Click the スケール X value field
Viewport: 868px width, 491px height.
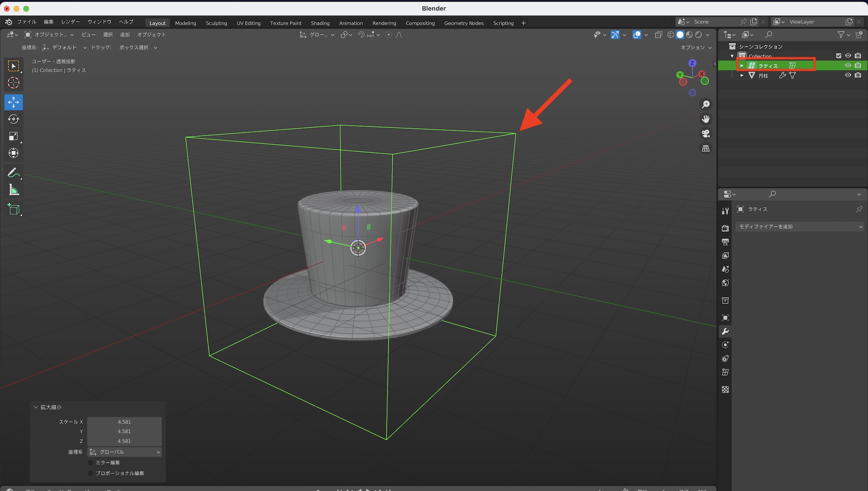click(x=124, y=422)
